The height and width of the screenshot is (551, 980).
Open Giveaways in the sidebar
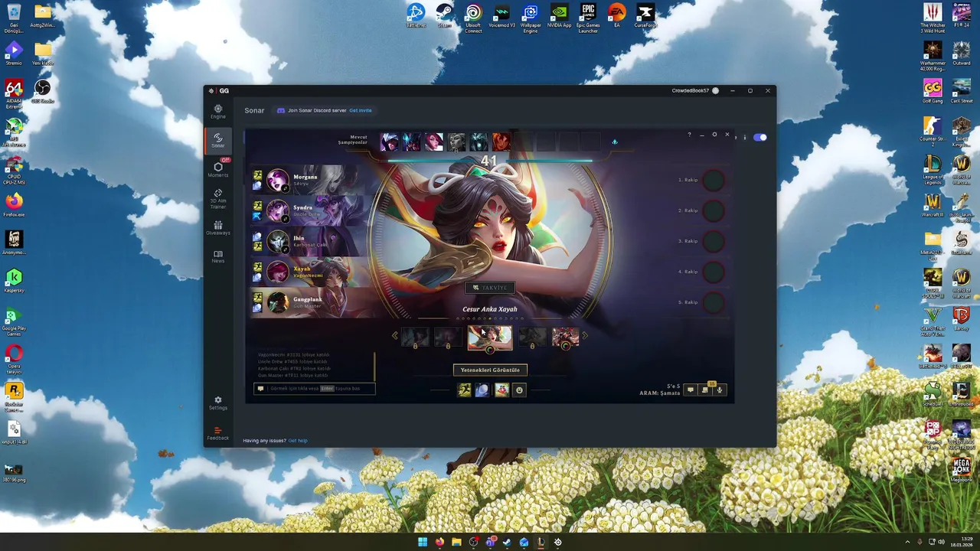tap(218, 228)
